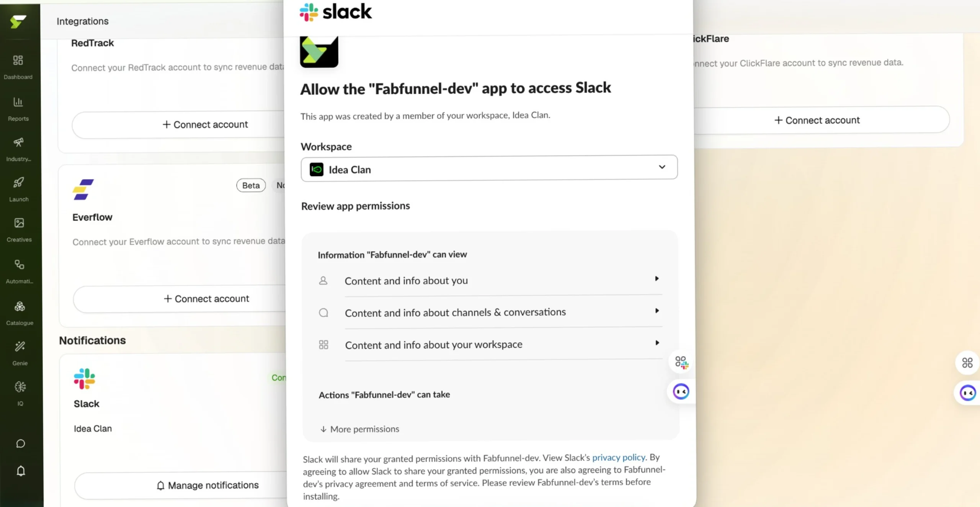
Task: Click the person icon beside 'about you'
Action: tap(323, 281)
